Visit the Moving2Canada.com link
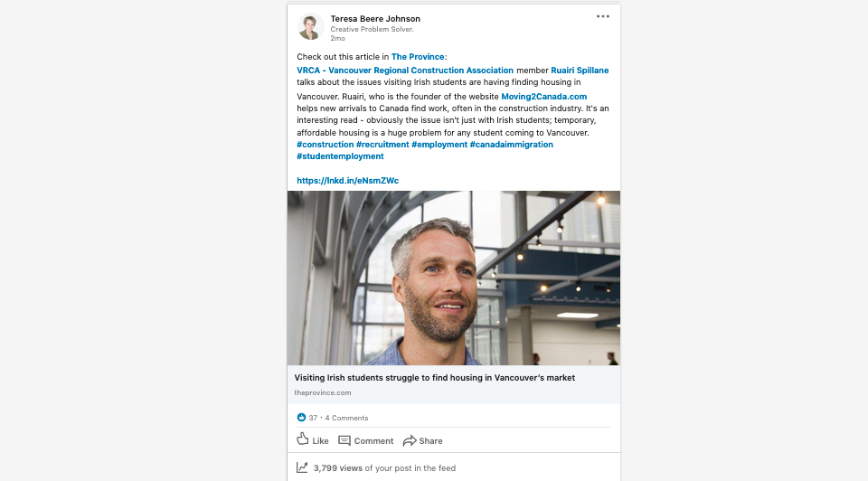Image resolution: width=868 pixels, height=481 pixels. [544, 97]
